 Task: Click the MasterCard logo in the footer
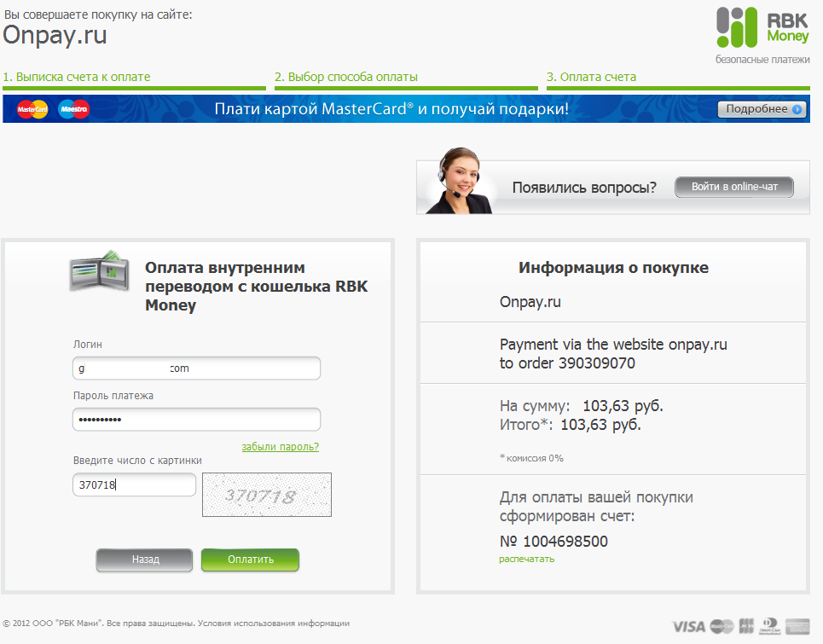point(722,626)
